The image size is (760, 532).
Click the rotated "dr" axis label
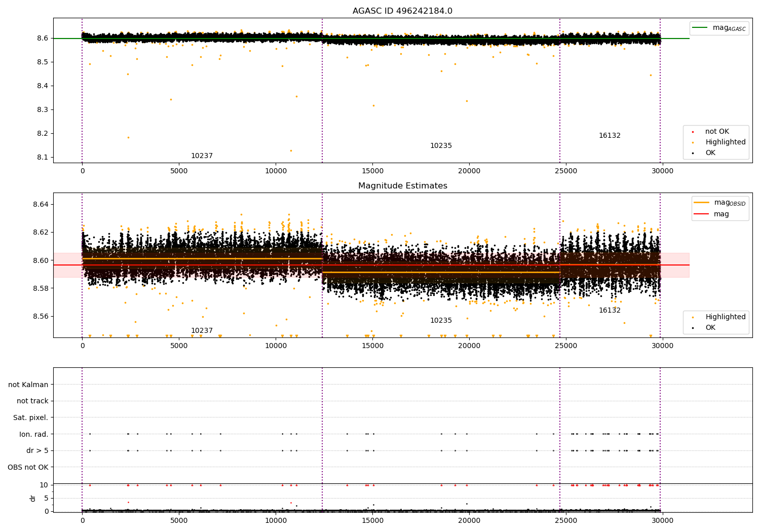coord(33,498)
